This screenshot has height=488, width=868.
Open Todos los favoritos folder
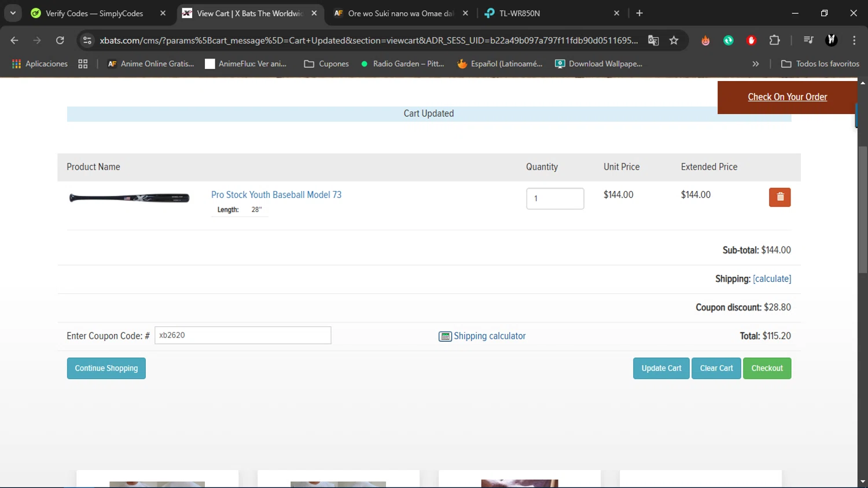click(820, 64)
